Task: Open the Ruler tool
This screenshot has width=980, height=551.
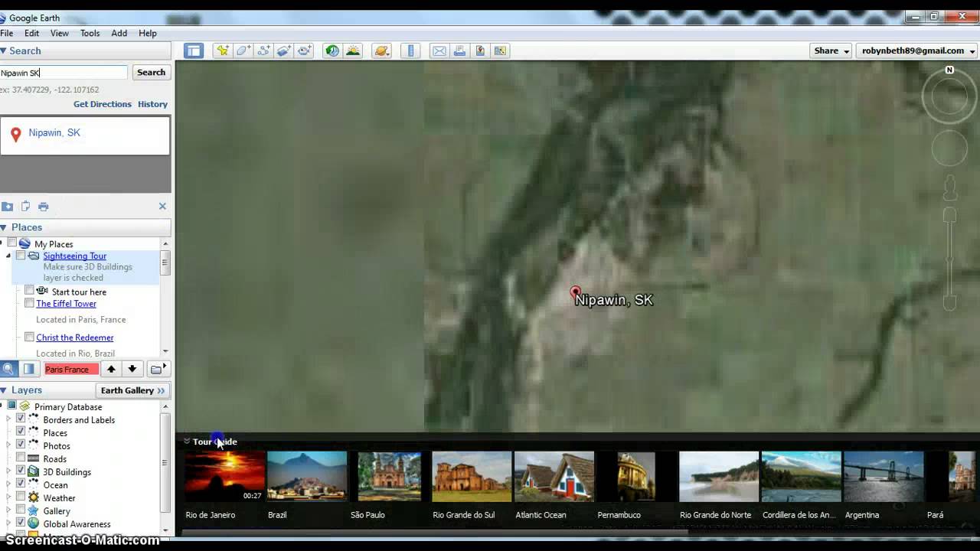Action: click(x=410, y=51)
